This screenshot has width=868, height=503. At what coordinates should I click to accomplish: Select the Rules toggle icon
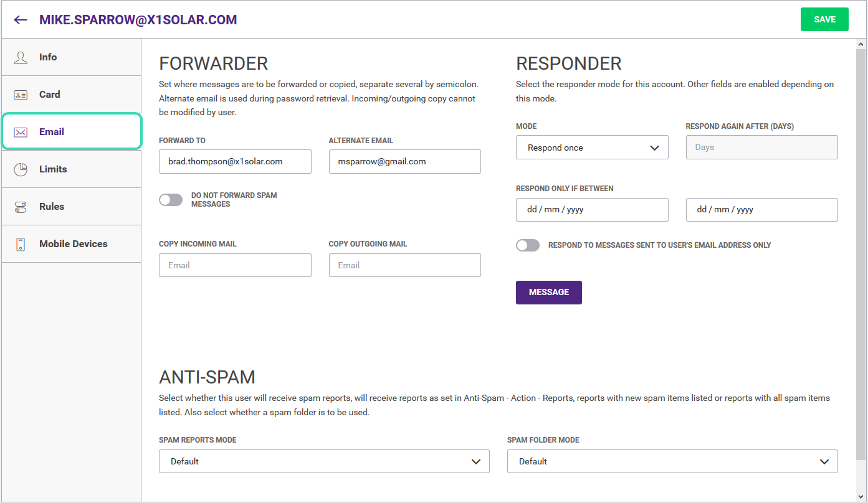point(21,207)
